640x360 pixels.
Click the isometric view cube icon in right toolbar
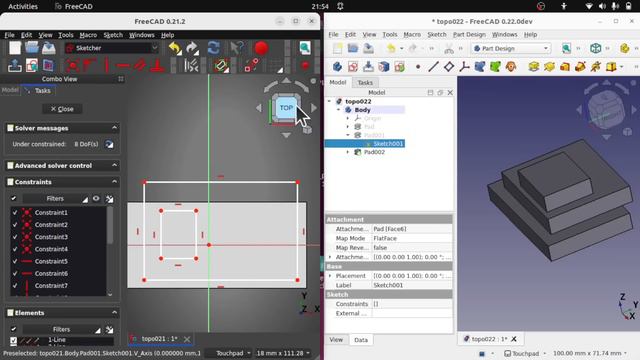pyautogui.click(x=596, y=48)
